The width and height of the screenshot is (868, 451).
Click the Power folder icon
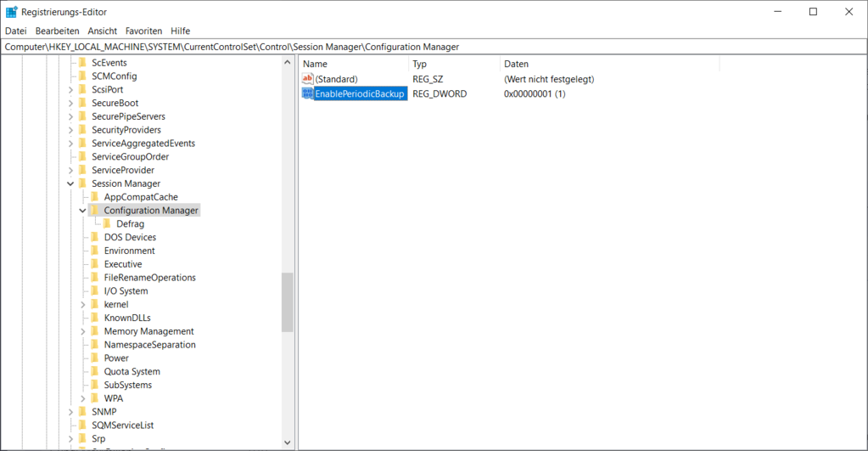click(95, 358)
